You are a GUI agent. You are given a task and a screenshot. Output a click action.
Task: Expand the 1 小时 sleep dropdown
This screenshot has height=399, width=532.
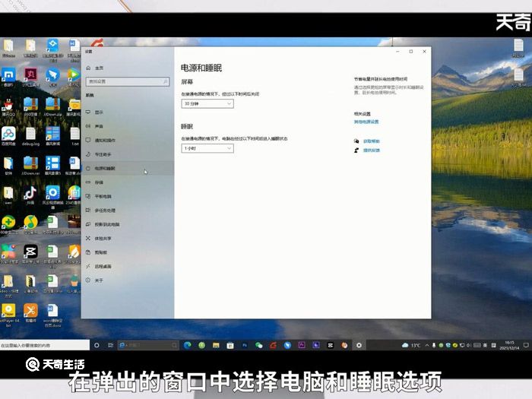[x=207, y=148]
